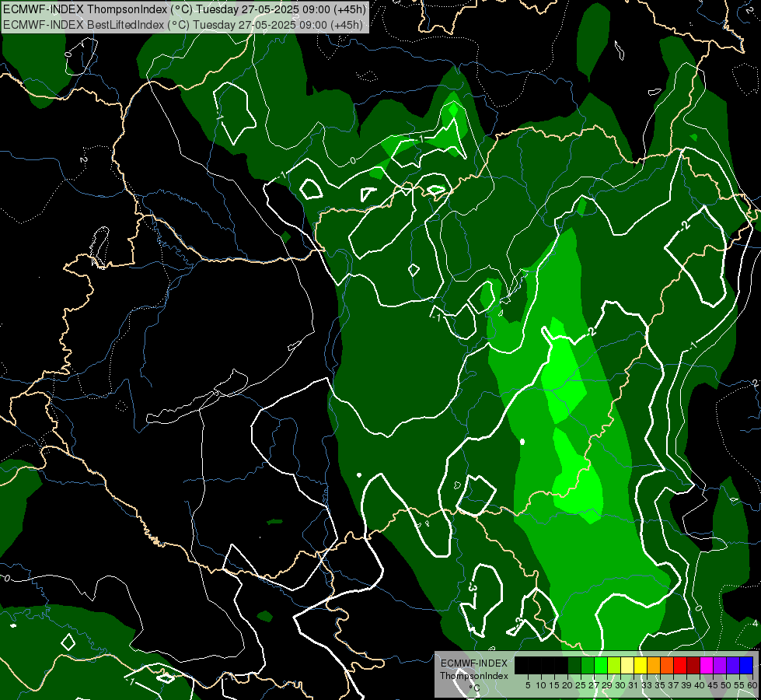The height and width of the screenshot is (700, 761).
Task: Select the red 37-39 legend swatch
Action: [680, 666]
